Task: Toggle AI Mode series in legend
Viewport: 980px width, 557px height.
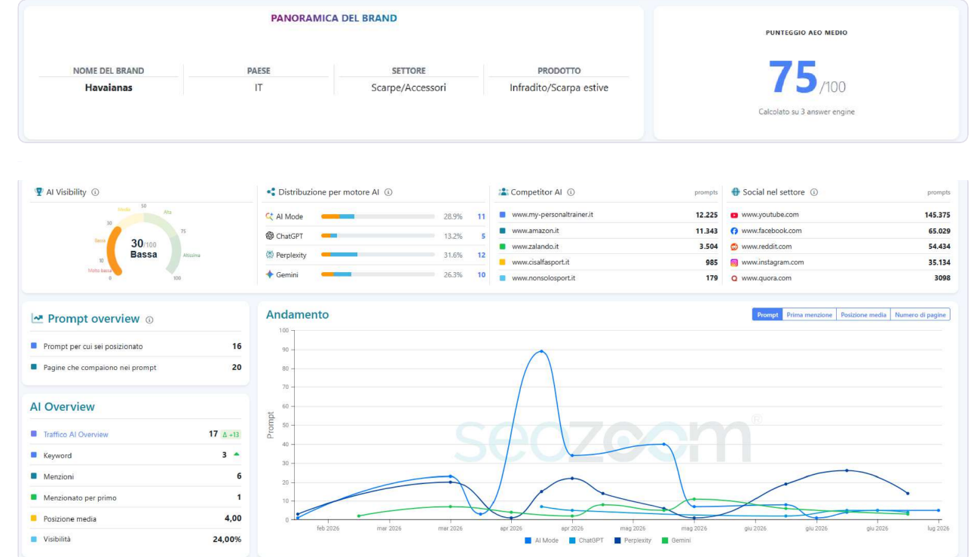Action: 541,540
